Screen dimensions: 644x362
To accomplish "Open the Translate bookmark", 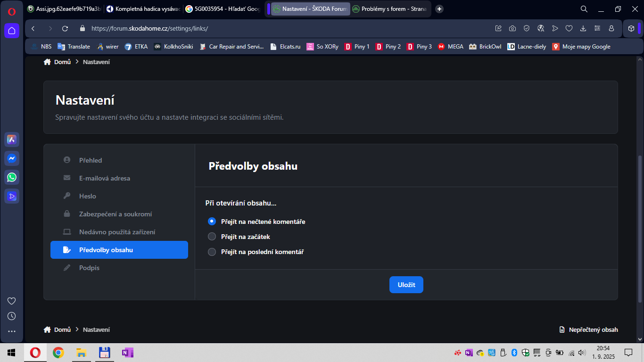I will click(74, 47).
